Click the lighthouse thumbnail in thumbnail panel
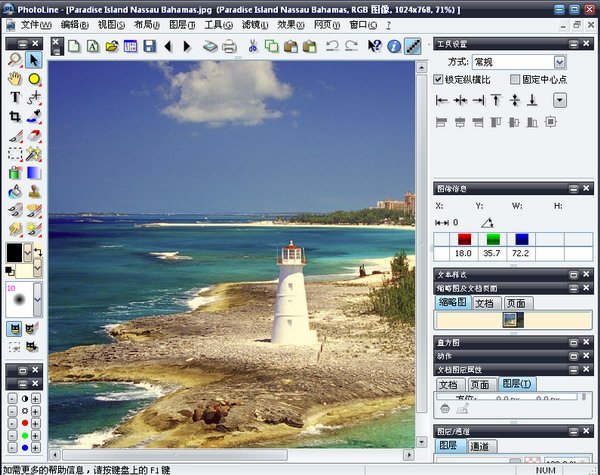Image resolution: width=600 pixels, height=475 pixels. pos(513,320)
